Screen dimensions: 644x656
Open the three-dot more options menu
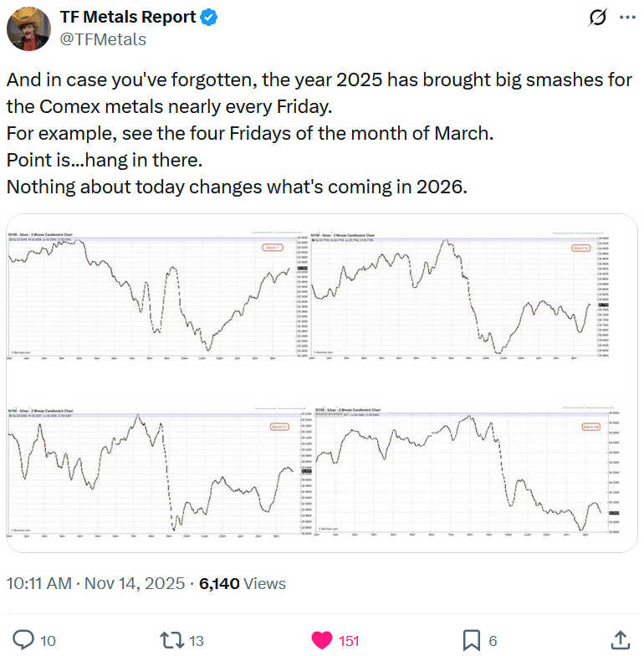click(x=627, y=18)
